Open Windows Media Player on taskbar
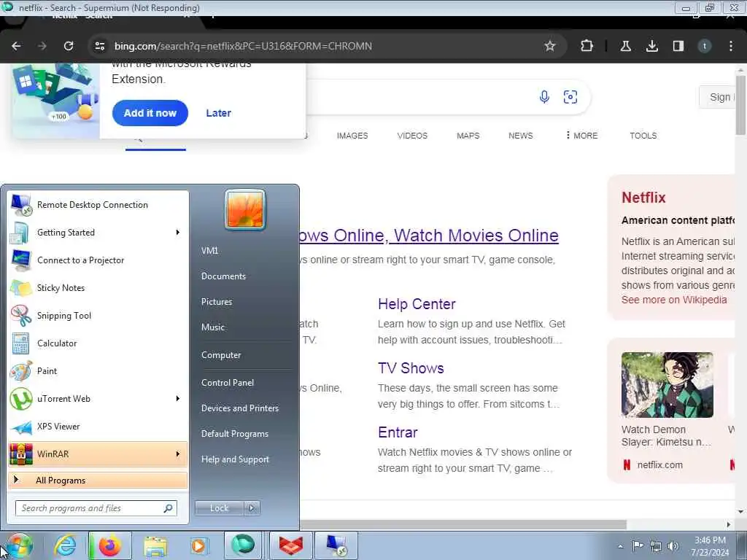The image size is (747, 560). coord(198,545)
